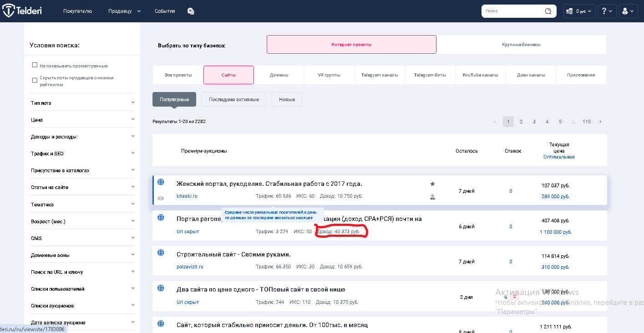Select the Интернет проекты business type
Image resolution: width=644 pixels, height=333 pixels.
click(351, 45)
